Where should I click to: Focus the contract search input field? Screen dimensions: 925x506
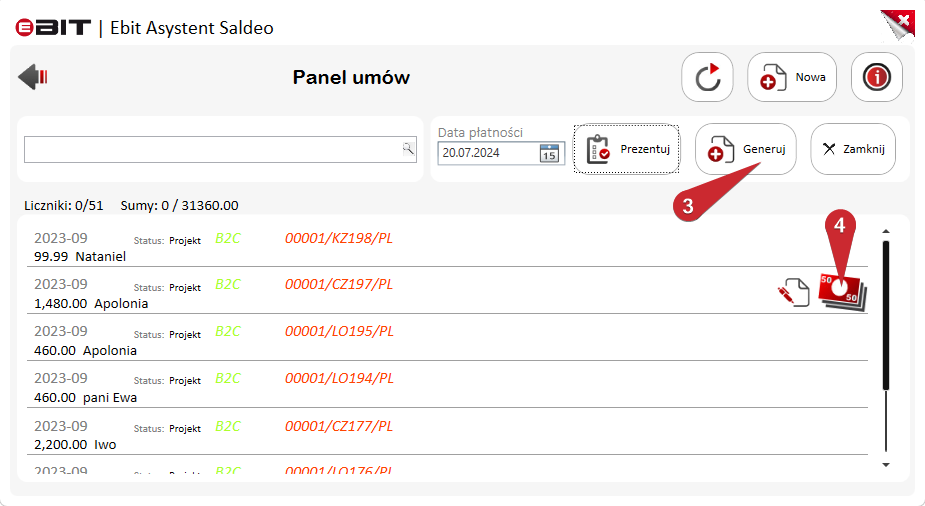click(x=220, y=150)
